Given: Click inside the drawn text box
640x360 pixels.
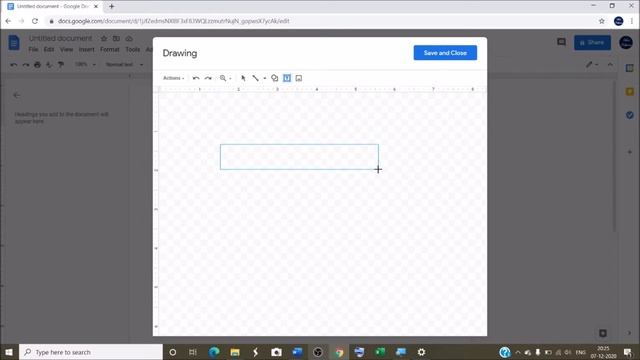Looking at the screenshot, I should (x=299, y=157).
